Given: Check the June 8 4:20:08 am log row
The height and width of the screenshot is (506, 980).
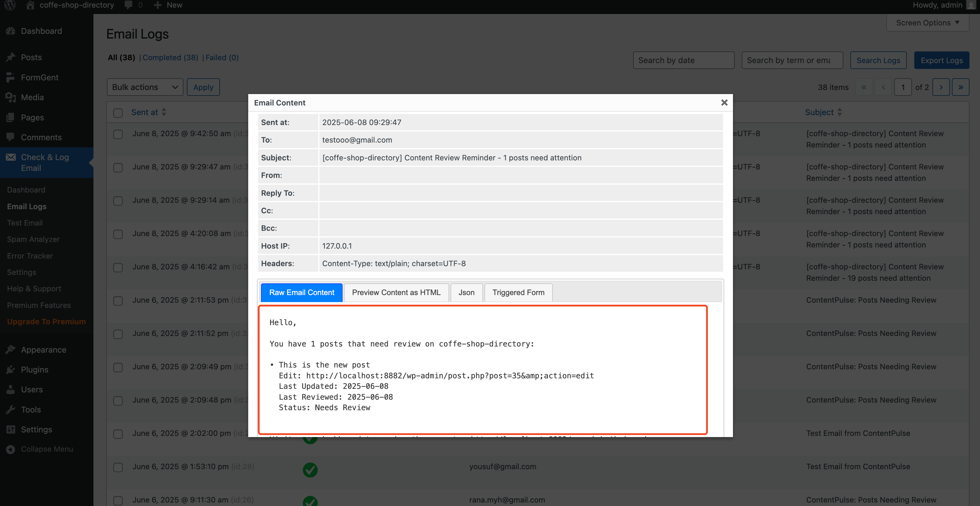Looking at the screenshot, I should (118, 234).
